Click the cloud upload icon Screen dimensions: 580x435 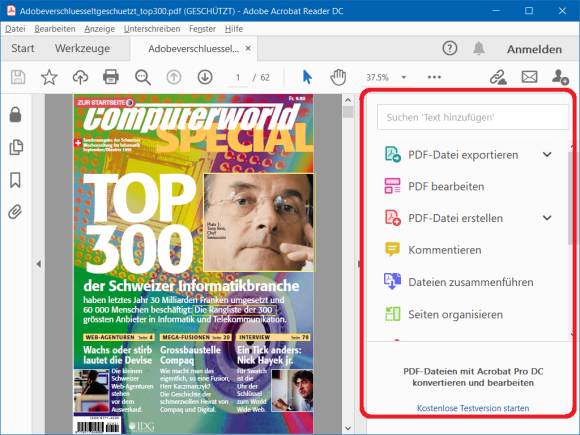click(x=80, y=77)
